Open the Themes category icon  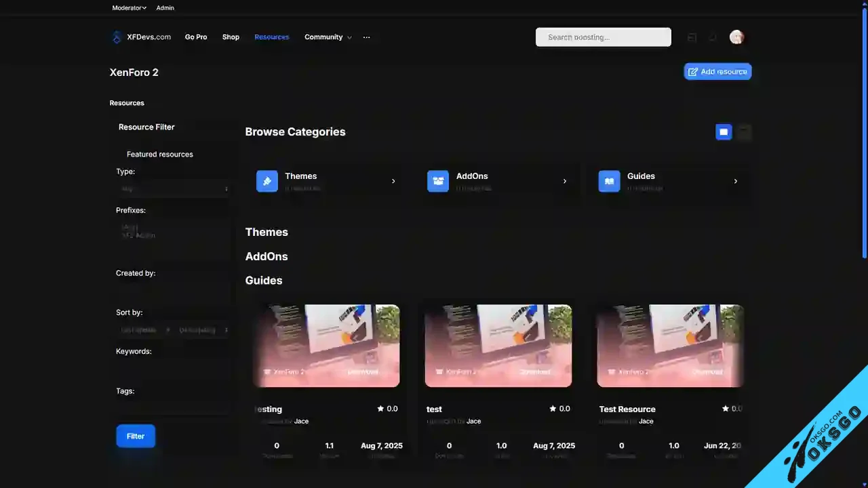[267, 181]
